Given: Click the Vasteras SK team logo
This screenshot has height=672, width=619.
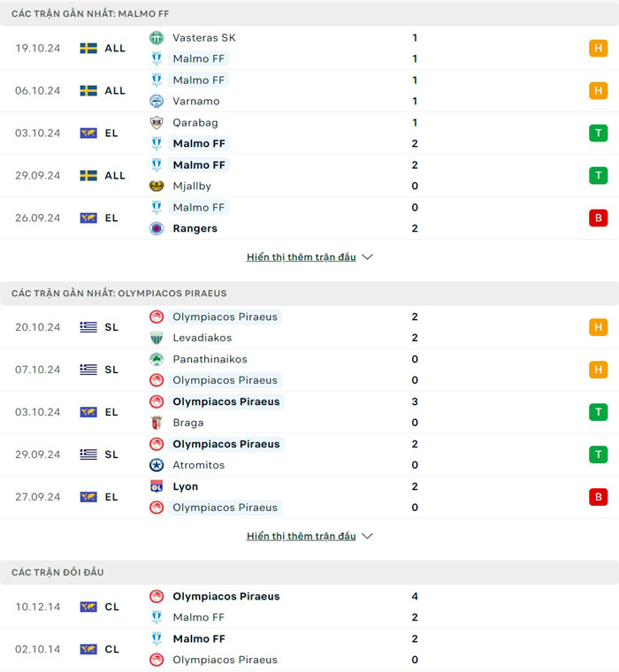Looking at the screenshot, I should coord(157,38).
